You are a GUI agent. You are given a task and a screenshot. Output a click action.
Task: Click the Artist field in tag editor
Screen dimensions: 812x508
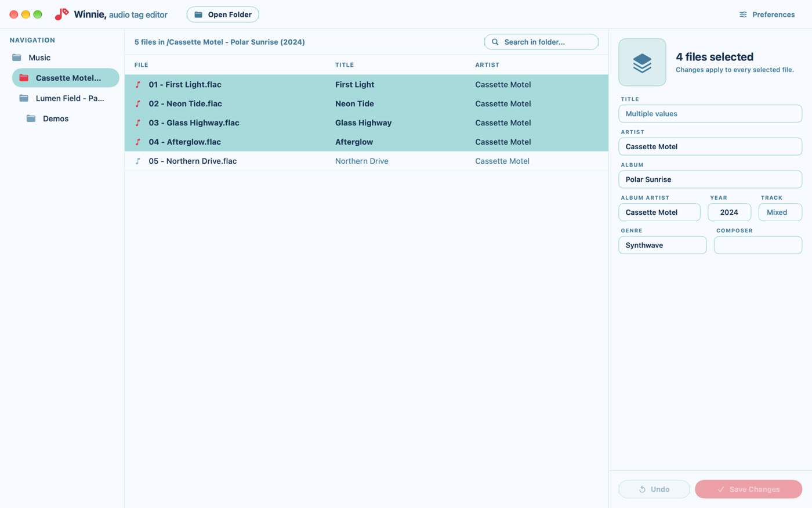710,146
